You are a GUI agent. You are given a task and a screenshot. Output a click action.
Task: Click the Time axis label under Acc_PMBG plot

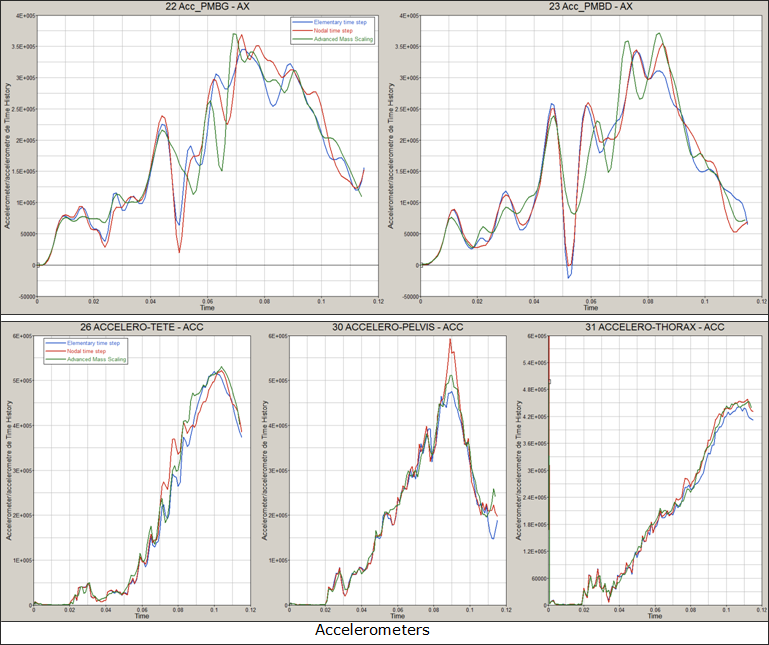coord(206,307)
